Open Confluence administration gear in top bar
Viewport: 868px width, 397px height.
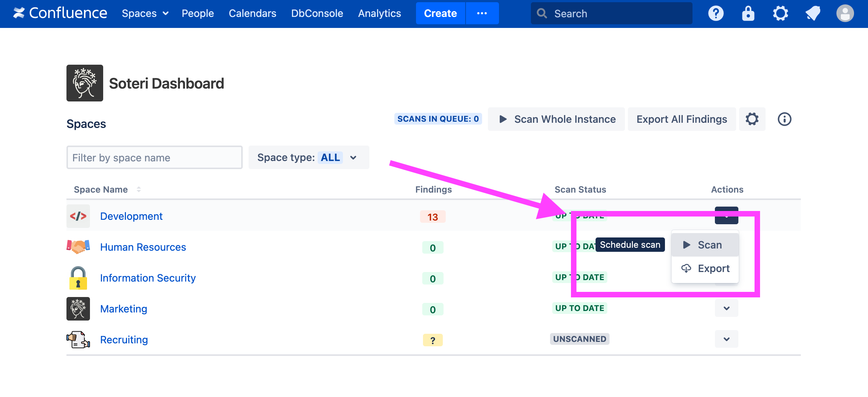click(x=780, y=14)
